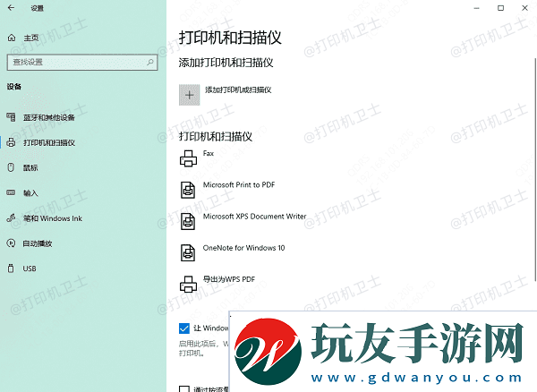The image size is (537, 392).
Task: Click 添加打印机或扫描仪 label
Action: (x=238, y=90)
